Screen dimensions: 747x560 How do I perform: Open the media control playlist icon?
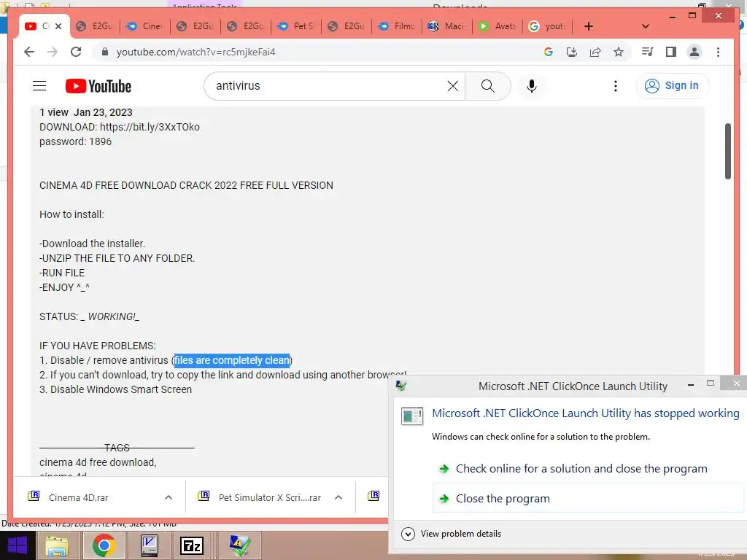648,52
